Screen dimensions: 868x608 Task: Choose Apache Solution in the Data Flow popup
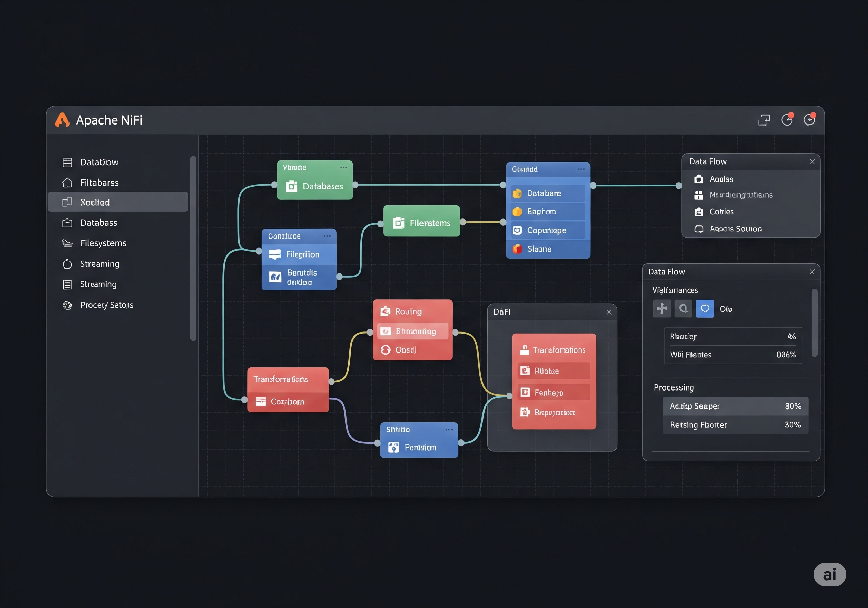pyautogui.click(x=736, y=229)
